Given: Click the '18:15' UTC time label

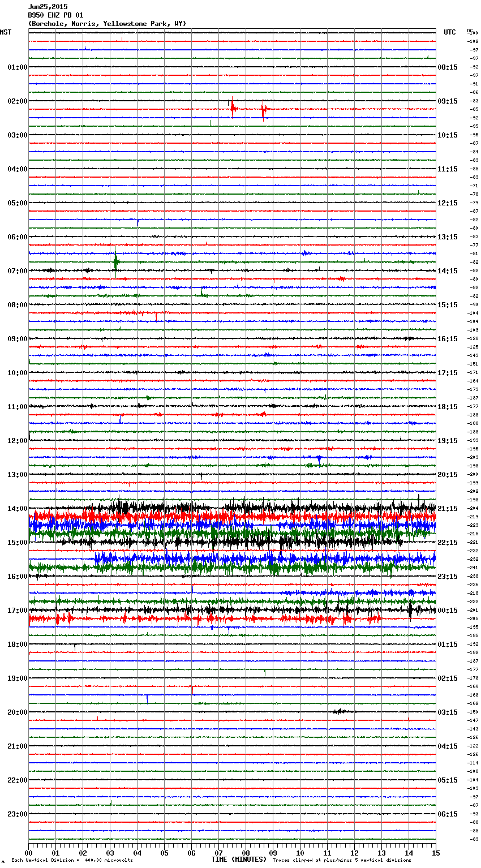Looking at the screenshot, I should point(448,407).
